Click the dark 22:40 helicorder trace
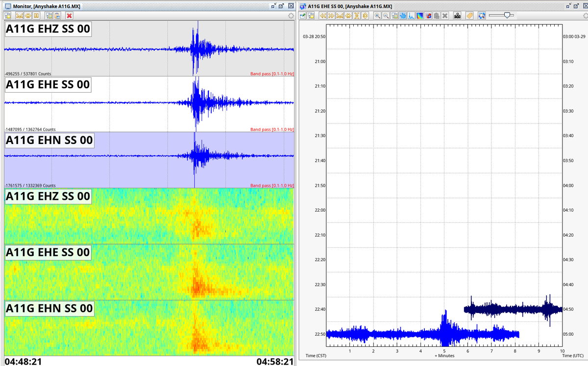Viewport: 588px width, 366px height. [513, 309]
